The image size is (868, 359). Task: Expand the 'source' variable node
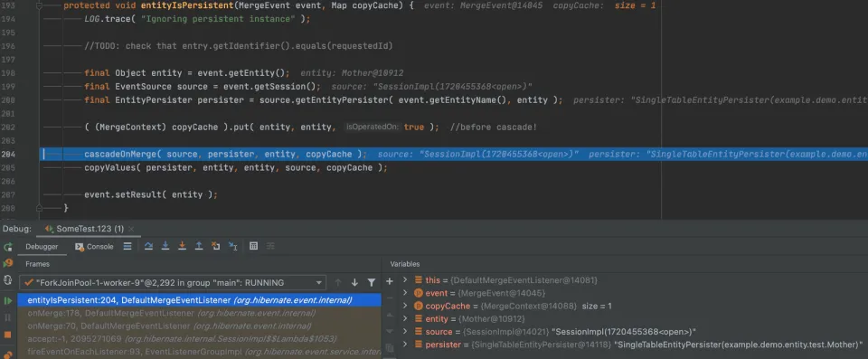[405, 332]
